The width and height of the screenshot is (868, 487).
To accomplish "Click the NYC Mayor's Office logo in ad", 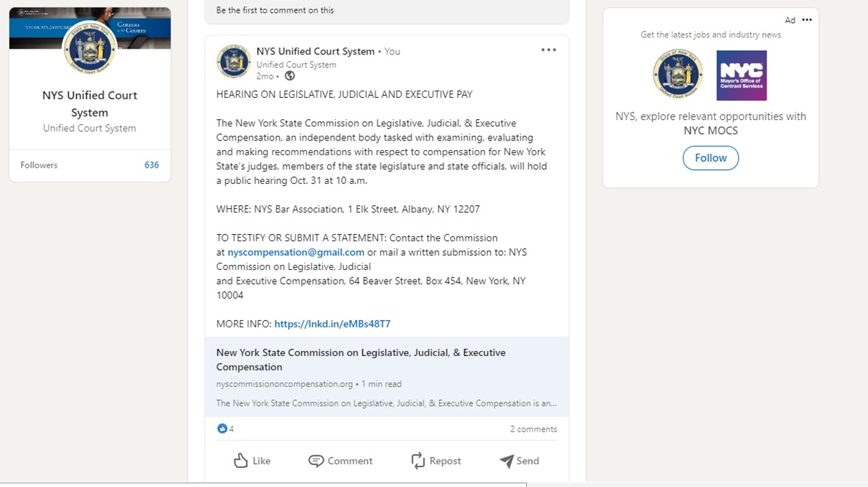I will coord(742,75).
